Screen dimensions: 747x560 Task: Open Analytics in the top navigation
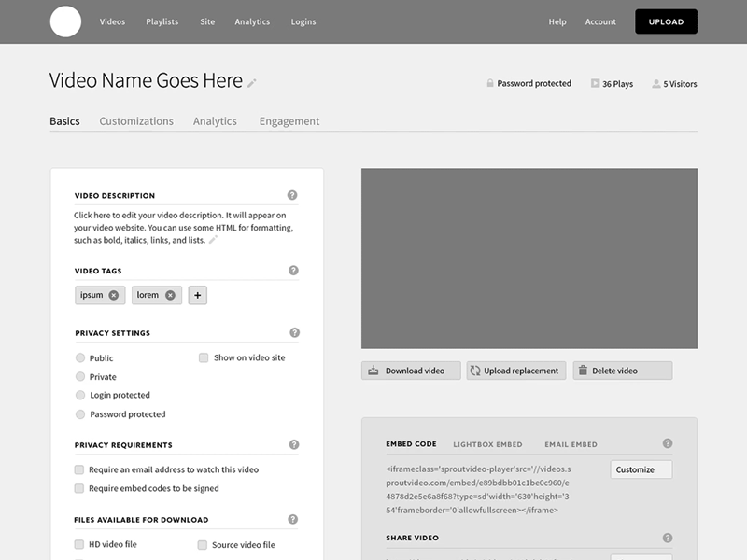point(252,21)
